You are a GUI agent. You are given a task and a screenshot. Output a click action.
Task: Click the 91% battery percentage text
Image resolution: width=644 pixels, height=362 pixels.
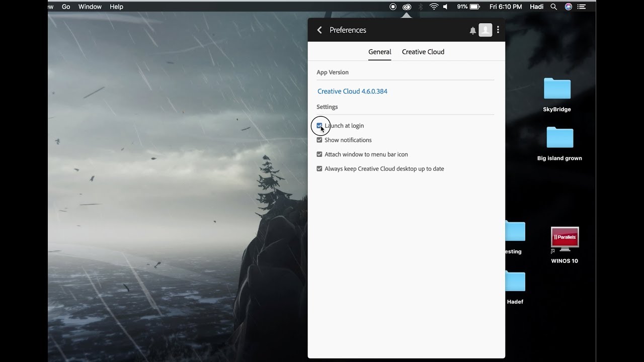462,7
